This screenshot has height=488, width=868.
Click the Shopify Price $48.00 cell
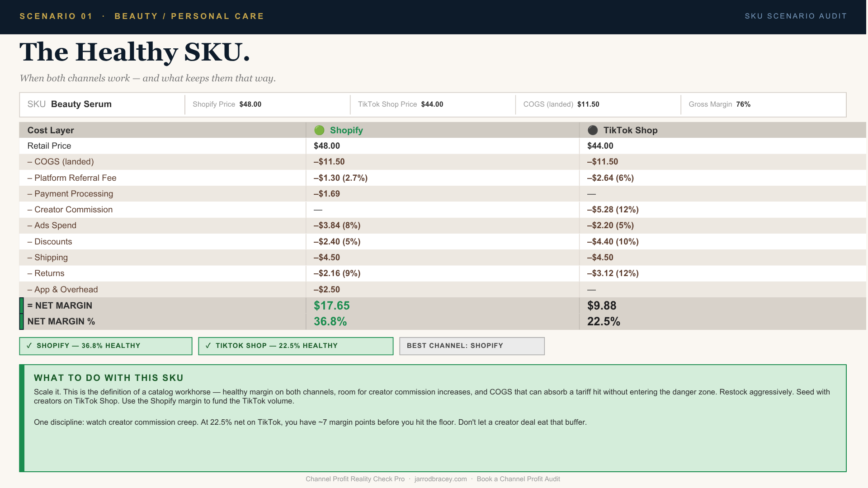click(x=268, y=104)
